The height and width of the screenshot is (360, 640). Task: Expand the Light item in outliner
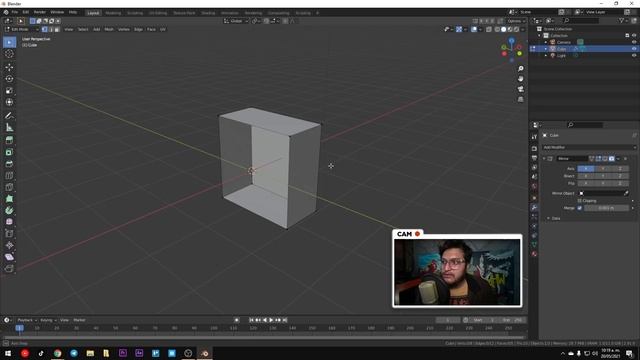point(546,55)
